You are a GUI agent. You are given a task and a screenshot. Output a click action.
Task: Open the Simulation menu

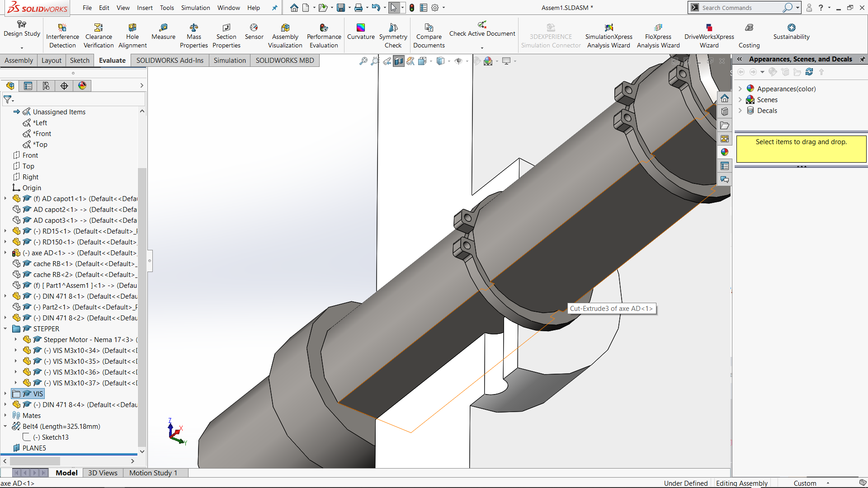click(195, 8)
